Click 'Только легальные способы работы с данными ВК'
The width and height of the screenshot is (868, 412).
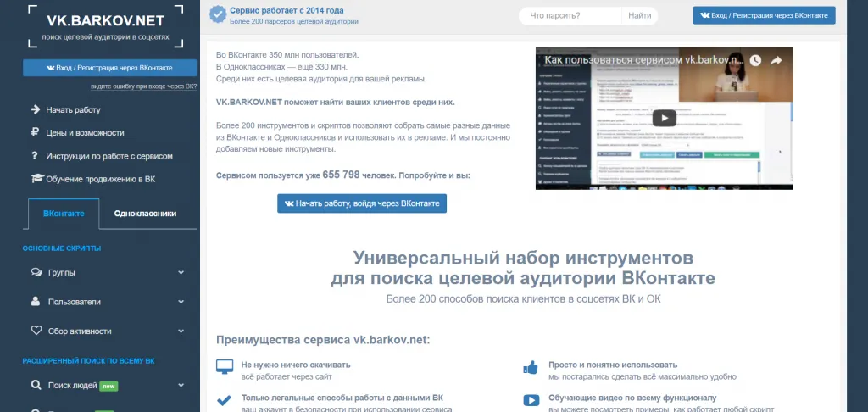(x=342, y=398)
